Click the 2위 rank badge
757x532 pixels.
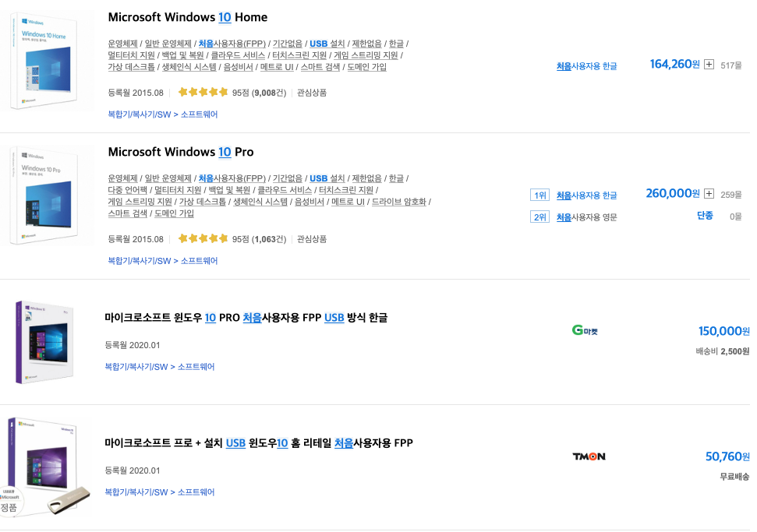[x=539, y=217]
